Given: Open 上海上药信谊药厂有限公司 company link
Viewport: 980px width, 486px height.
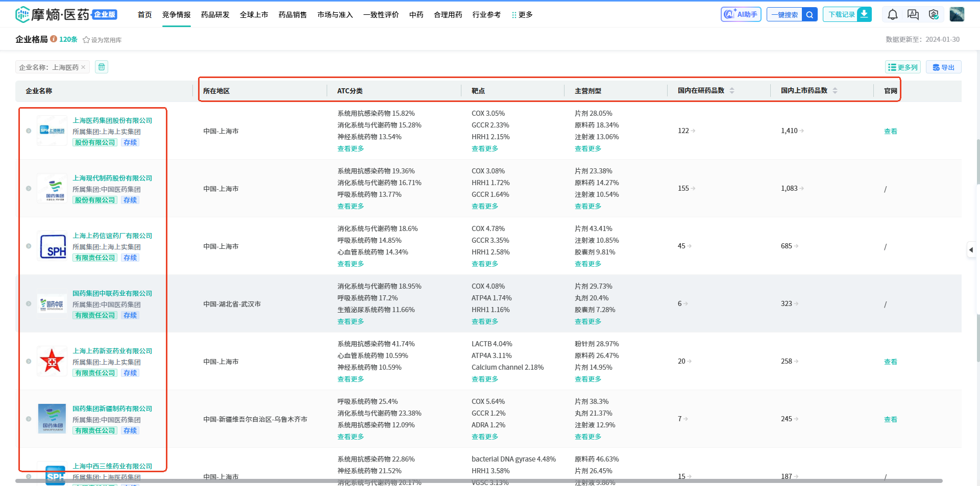Looking at the screenshot, I should 112,236.
